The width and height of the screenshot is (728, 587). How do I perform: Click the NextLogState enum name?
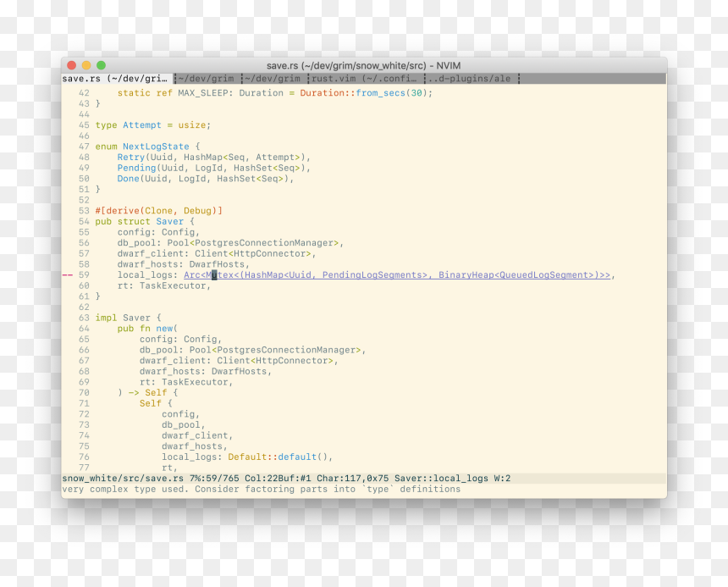(156, 147)
